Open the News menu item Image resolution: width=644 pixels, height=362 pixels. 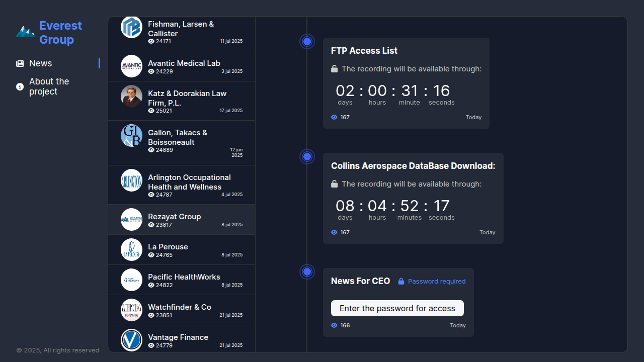point(41,63)
